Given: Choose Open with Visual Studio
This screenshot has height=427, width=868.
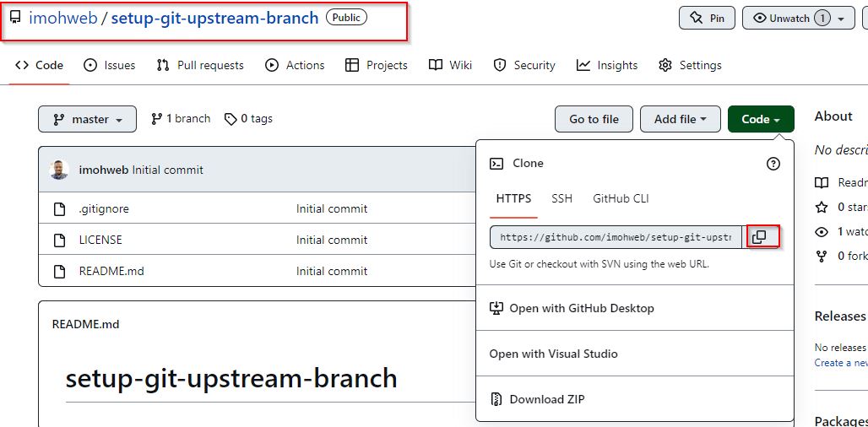Looking at the screenshot, I should pos(554,354).
